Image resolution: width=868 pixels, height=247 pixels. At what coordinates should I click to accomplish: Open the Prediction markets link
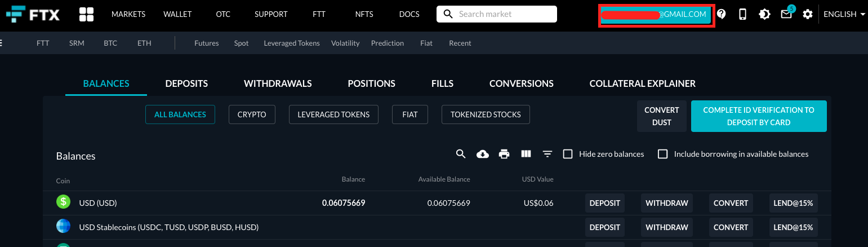(x=388, y=43)
